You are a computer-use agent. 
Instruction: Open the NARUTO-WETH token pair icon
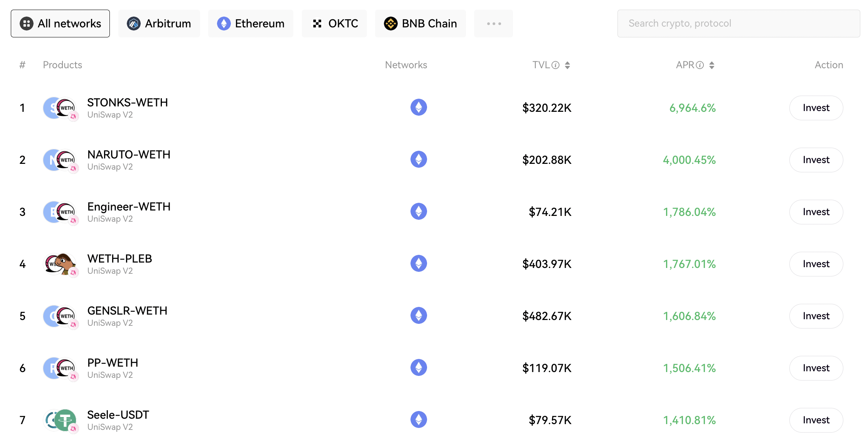pos(61,161)
